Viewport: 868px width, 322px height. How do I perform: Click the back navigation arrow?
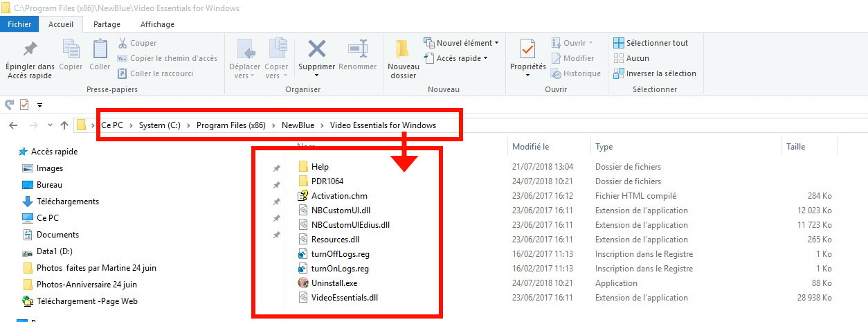click(13, 125)
